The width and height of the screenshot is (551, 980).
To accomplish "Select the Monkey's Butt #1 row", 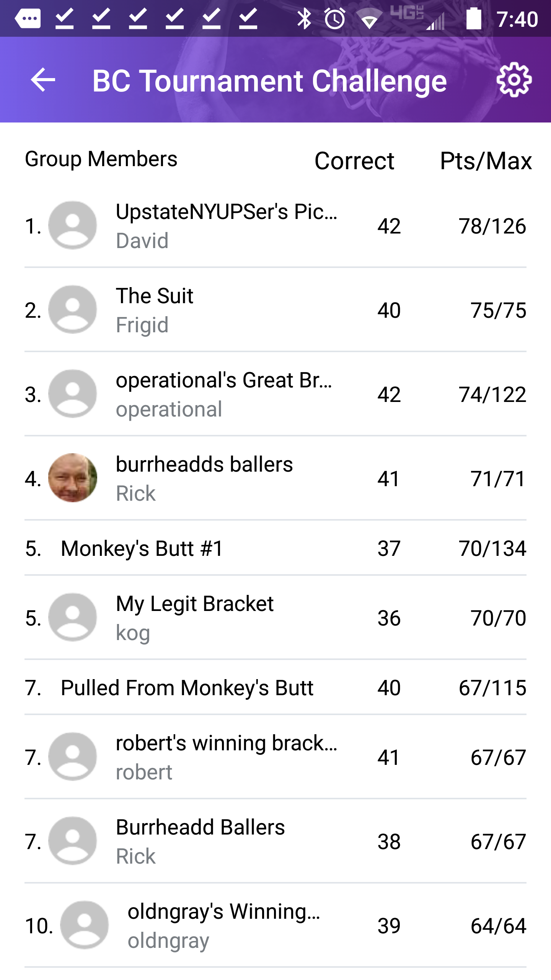I will (x=275, y=548).
